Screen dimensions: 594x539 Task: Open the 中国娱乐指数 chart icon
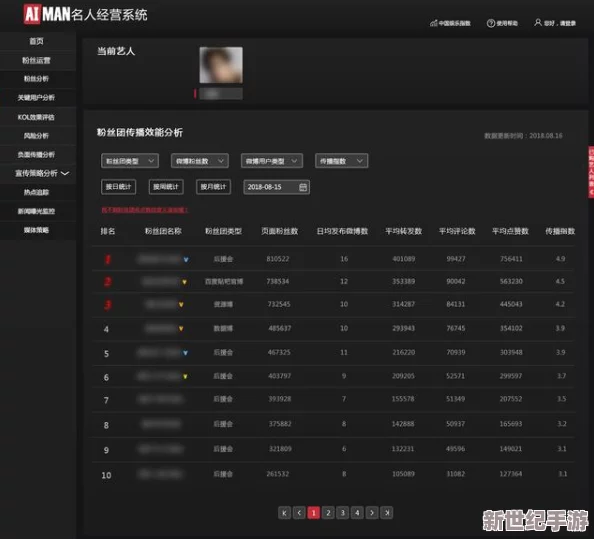point(434,23)
